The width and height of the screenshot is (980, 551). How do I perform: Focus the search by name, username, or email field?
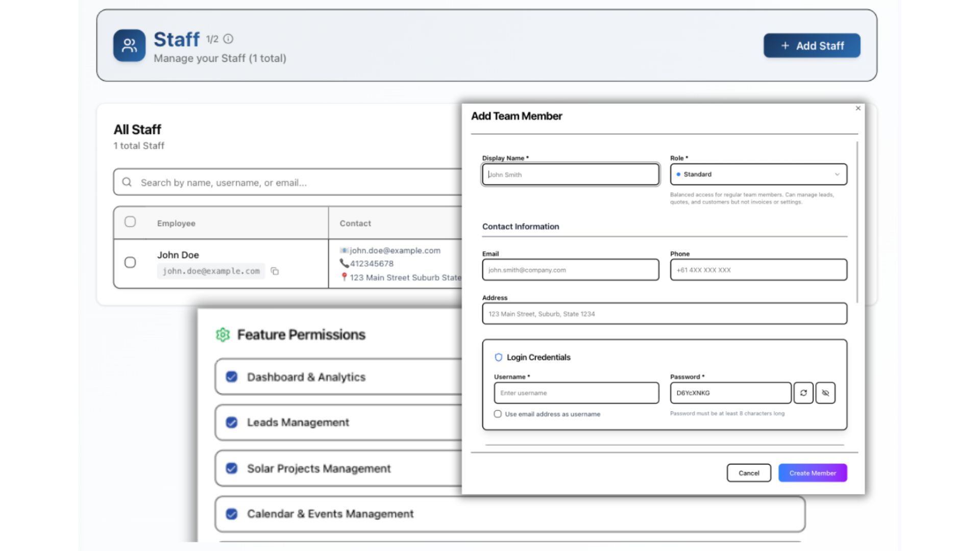pos(287,182)
